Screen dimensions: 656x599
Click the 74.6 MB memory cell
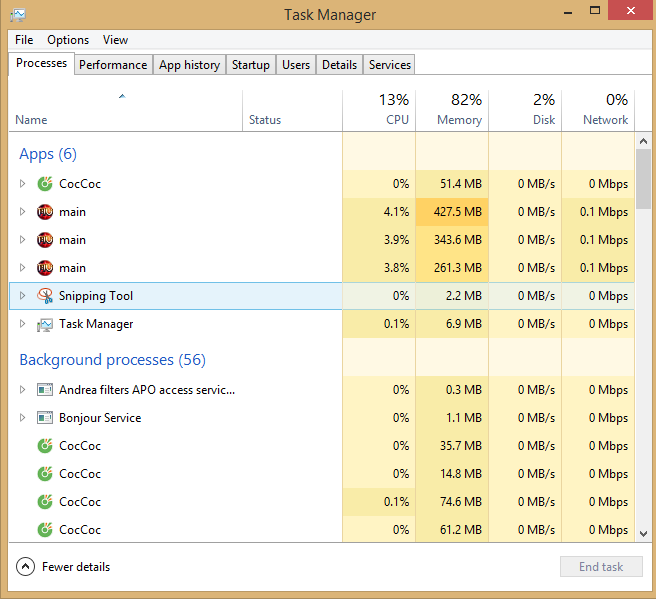click(x=452, y=502)
